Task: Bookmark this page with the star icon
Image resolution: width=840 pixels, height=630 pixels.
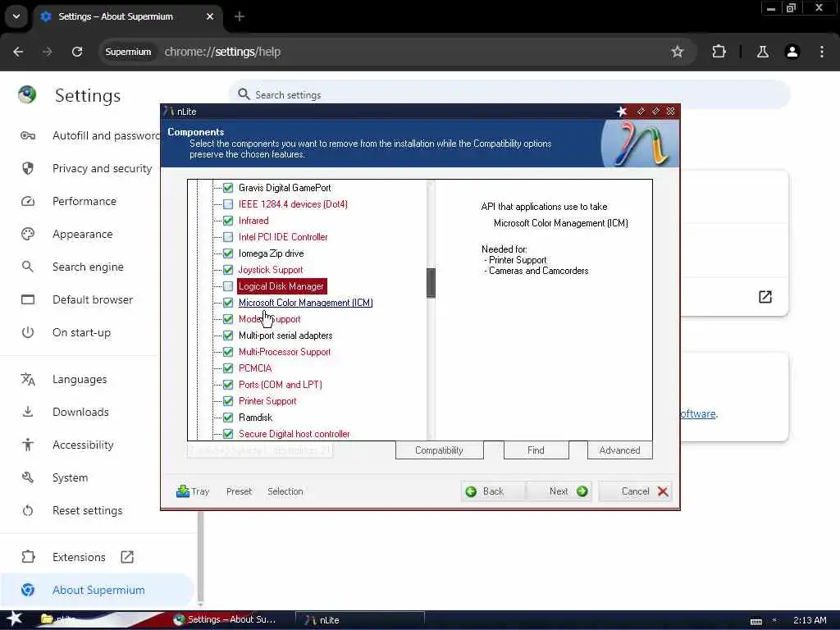Action: tap(677, 52)
